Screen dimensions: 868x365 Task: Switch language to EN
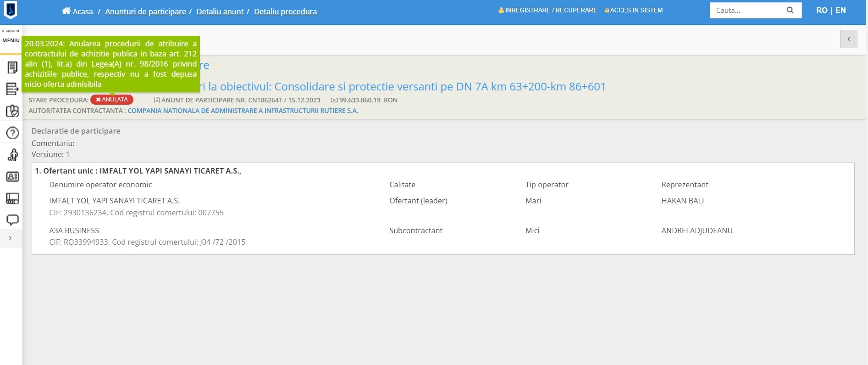pyautogui.click(x=840, y=10)
